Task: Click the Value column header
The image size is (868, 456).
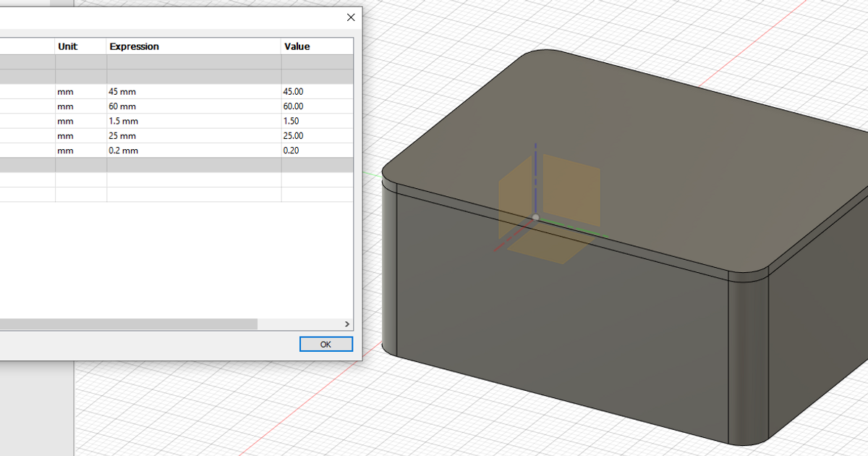Action: 299,46
